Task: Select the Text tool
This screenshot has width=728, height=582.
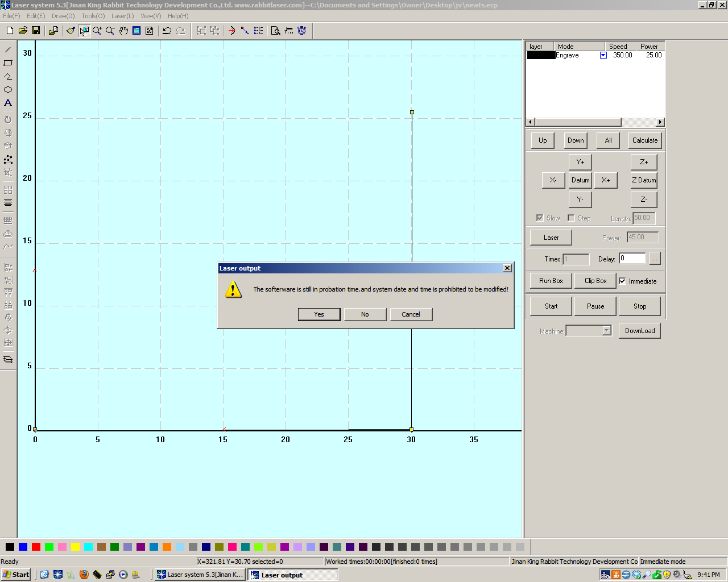Action: pyautogui.click(x=8, y=103)
